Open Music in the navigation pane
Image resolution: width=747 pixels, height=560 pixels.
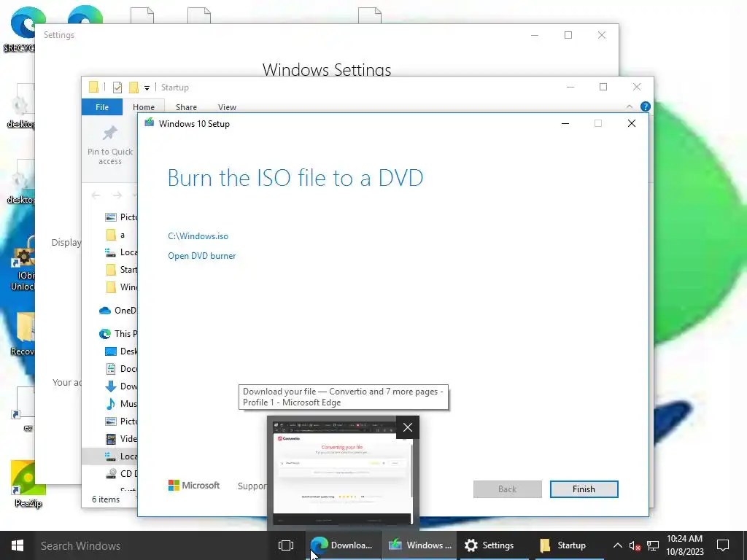pyautogui.click(x=121, y=404)
